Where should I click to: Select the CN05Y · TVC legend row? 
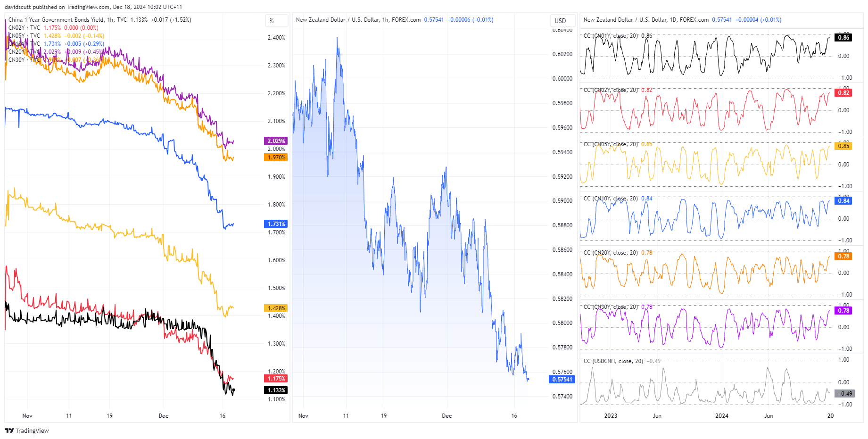(57, 36)
